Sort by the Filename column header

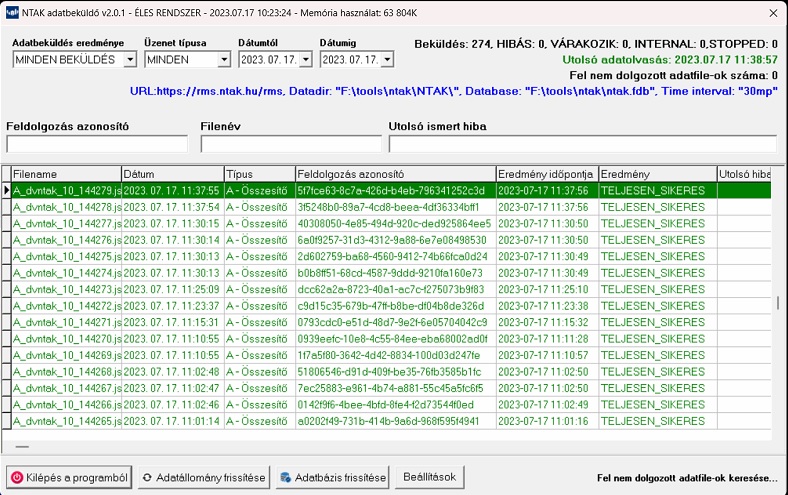pos(66,174)
